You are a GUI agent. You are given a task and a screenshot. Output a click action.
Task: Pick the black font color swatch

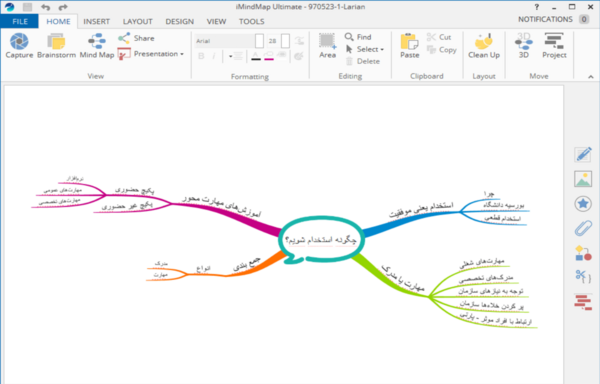coord(256,56)
